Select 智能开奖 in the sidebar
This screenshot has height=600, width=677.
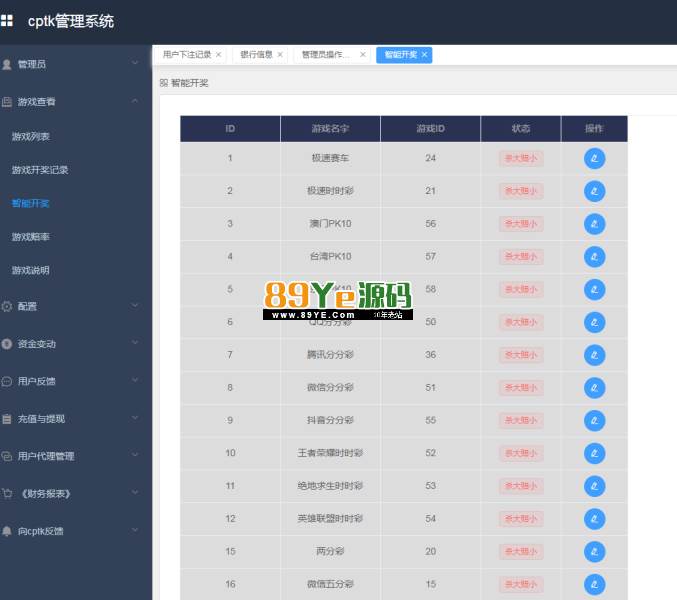click(x=31, y=203)
